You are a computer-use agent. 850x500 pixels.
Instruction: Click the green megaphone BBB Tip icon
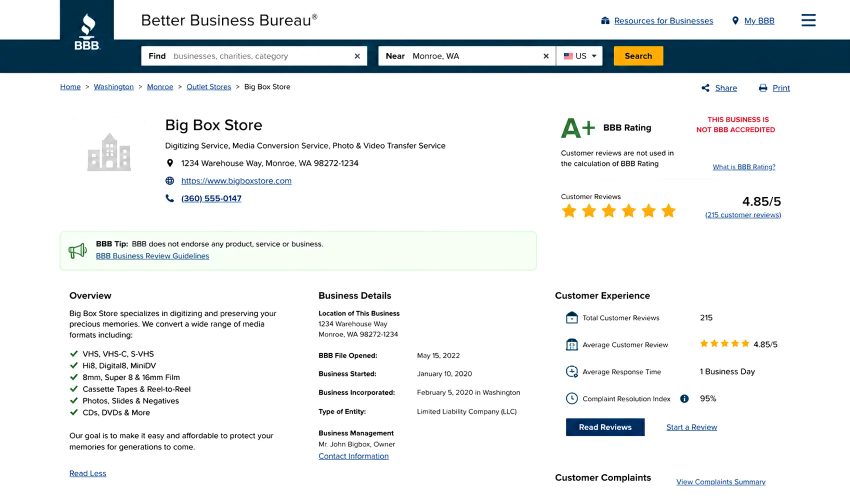[78, 251]
